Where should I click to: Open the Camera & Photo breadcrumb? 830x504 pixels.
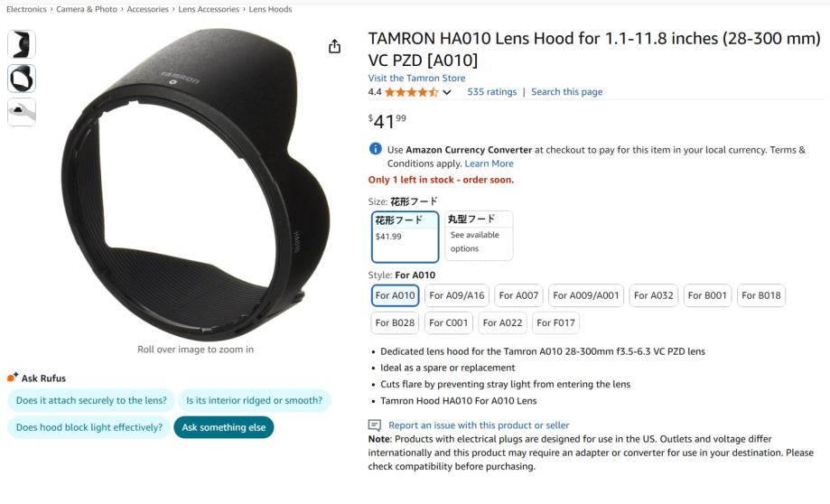pyautogui.click(x=87, y=9)
